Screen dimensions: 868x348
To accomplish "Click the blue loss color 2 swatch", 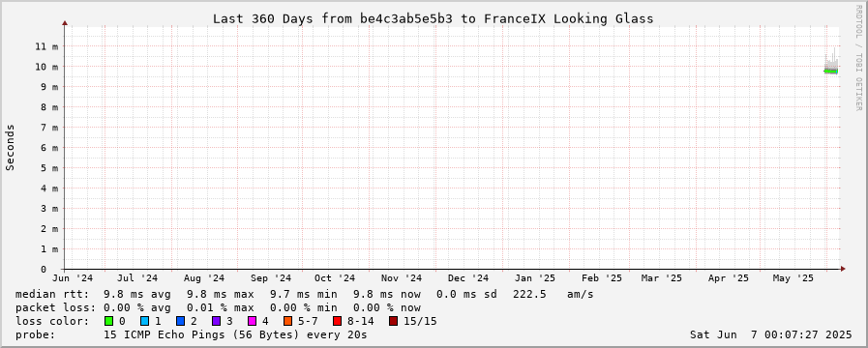I will pos(180,321).
